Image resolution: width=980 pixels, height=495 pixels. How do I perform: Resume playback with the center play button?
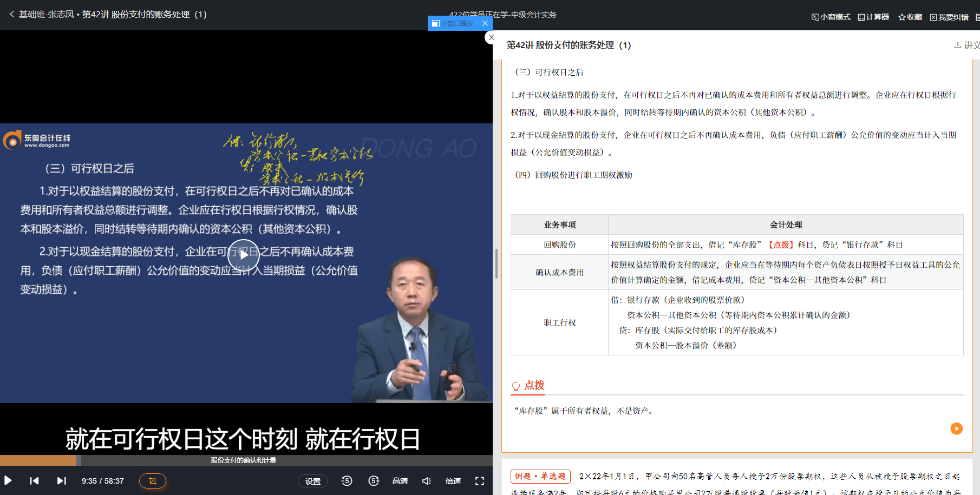pos(243,255)
